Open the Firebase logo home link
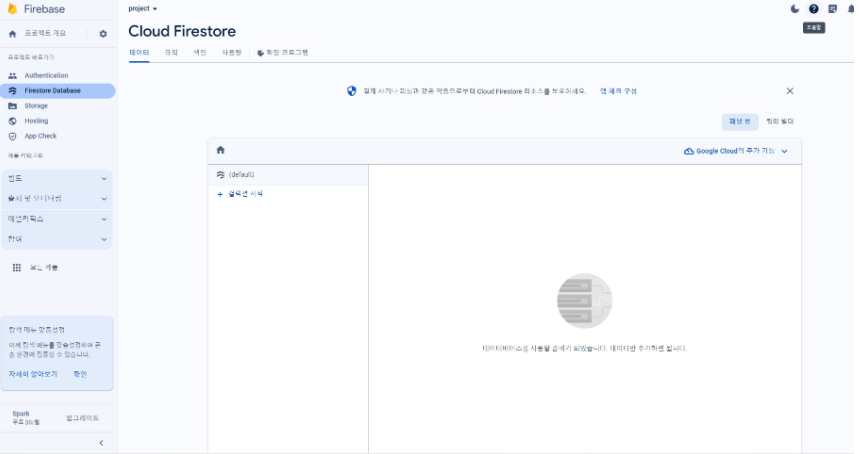The image size is (859, 454). point(36,9)
